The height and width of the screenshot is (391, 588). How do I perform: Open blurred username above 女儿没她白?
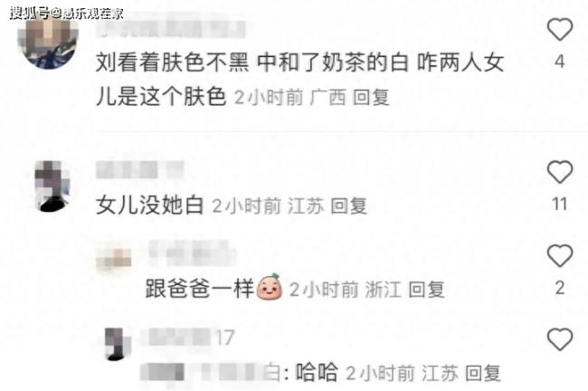click(140, 169)
